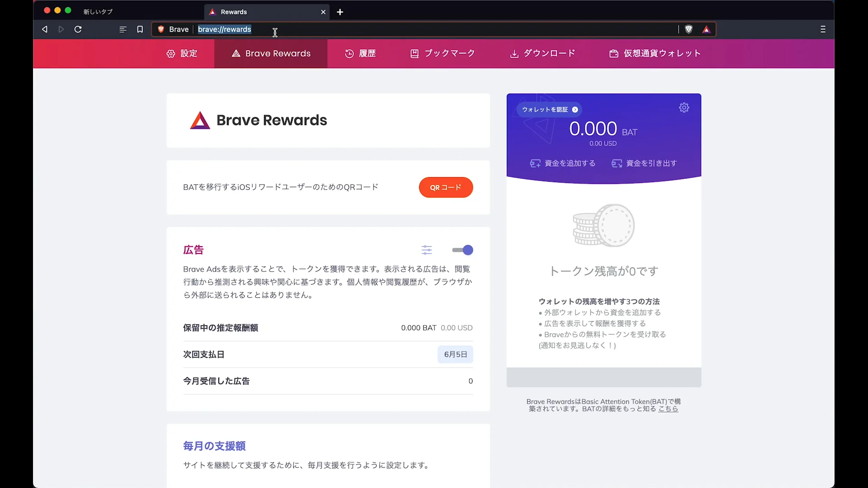Click the brave://rewards address bar field

coord(225,29)
